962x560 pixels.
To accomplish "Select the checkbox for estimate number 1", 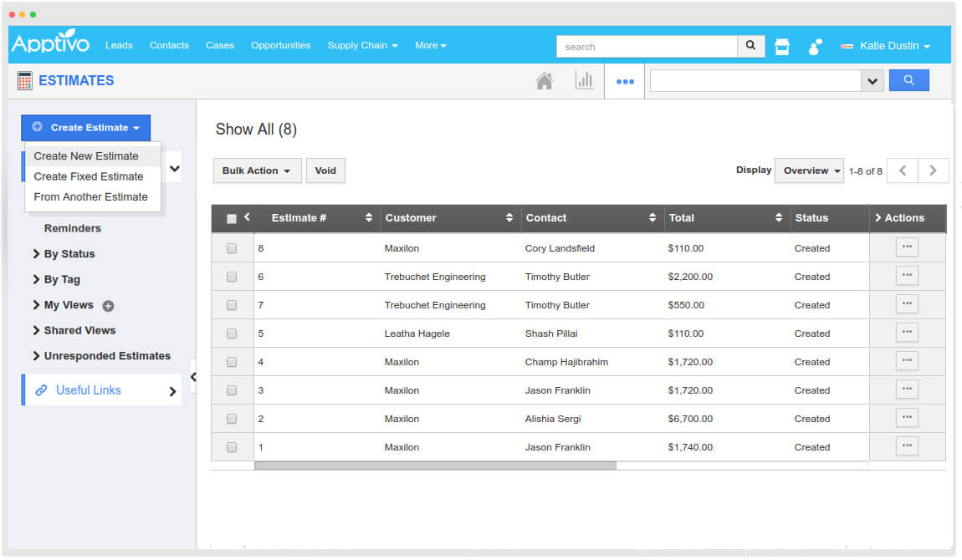I will (x=232, y=446).
